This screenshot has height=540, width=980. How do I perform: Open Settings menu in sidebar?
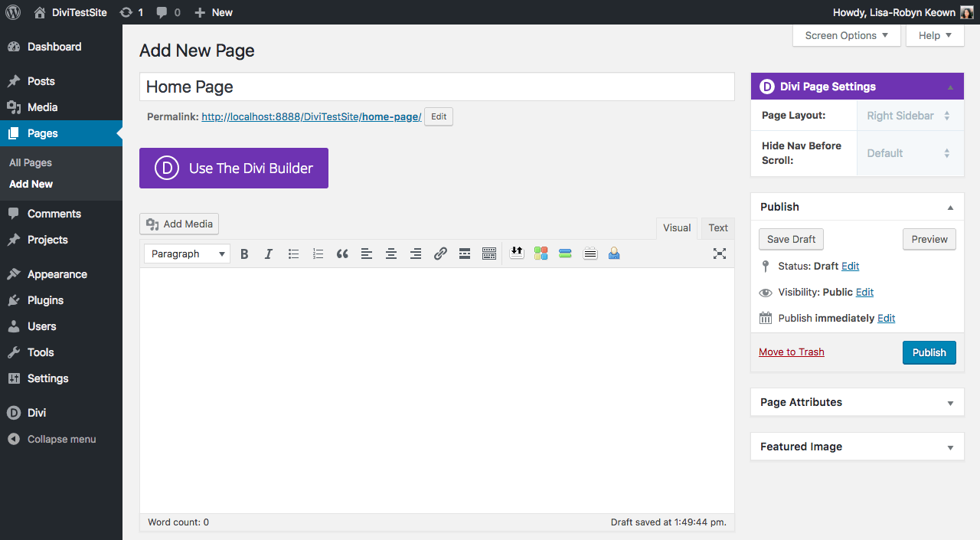pos(61,378)
